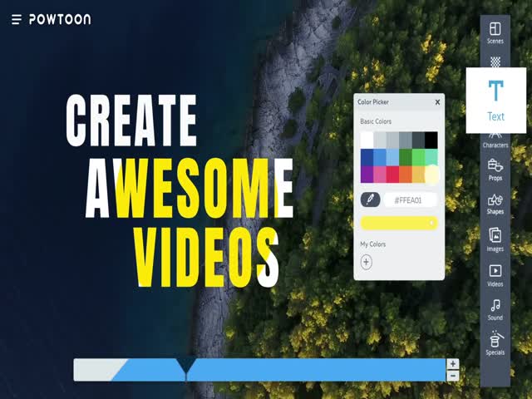The image size is (532, 399).
Task: Add a new color to My Colors
Action: click(x=367, y=262)
